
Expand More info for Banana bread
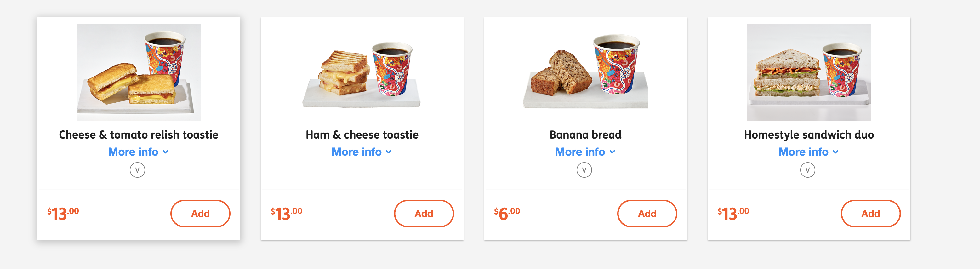coord(585,152)
